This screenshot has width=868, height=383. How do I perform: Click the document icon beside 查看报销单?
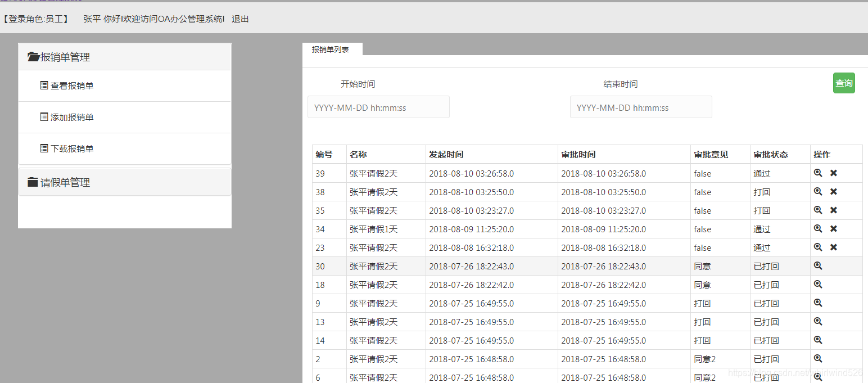coord(44,85)
